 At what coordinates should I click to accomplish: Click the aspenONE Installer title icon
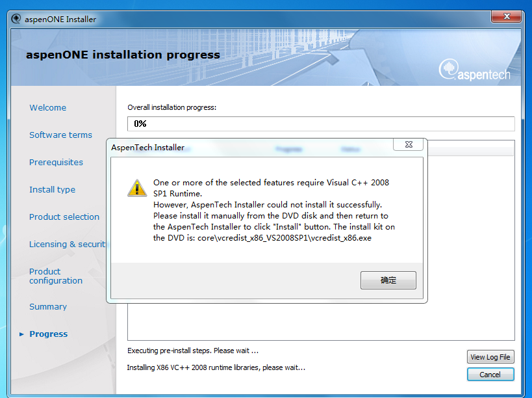(16, 19)
